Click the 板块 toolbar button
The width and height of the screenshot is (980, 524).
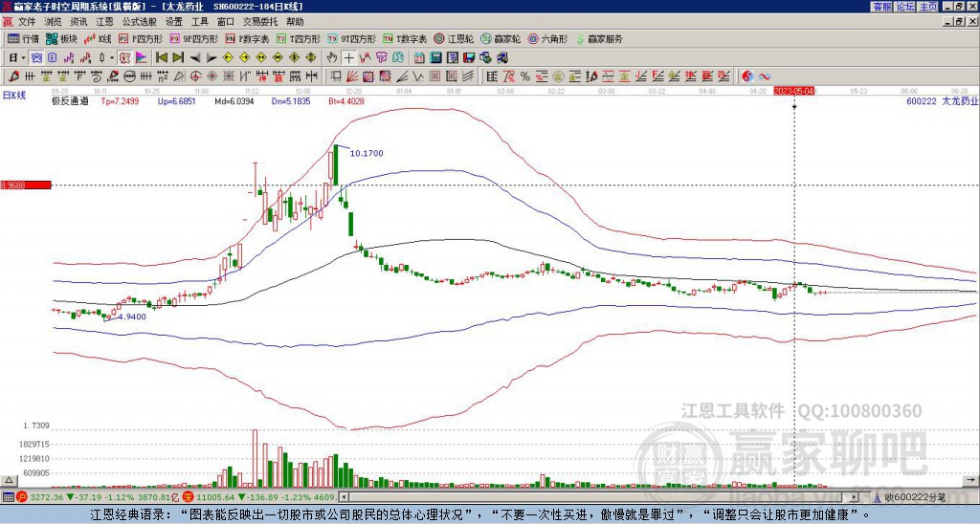62,38
